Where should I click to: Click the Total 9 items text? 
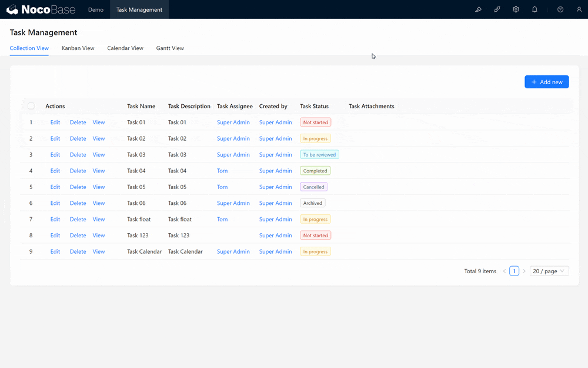pyautogui.click(x=480, y=271)
